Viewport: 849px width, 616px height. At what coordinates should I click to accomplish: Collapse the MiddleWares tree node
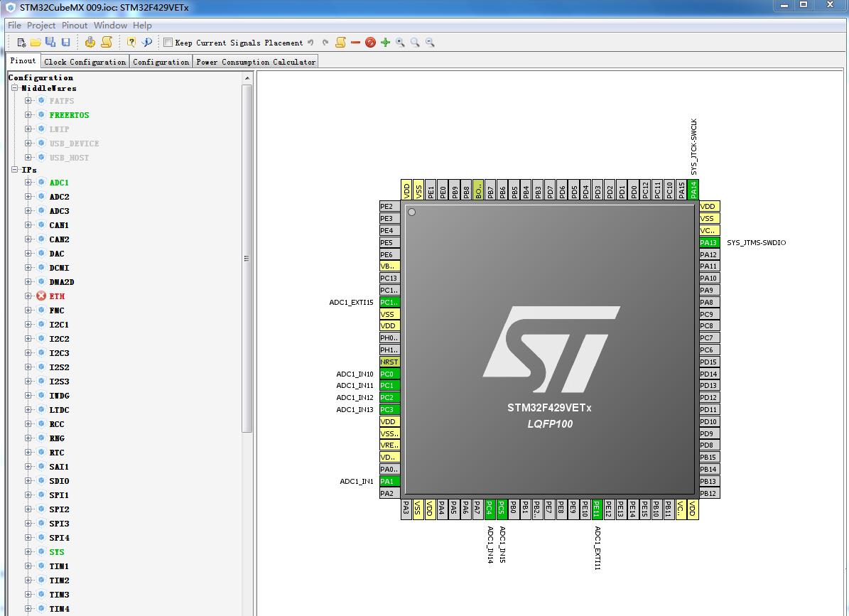(15, 87)
